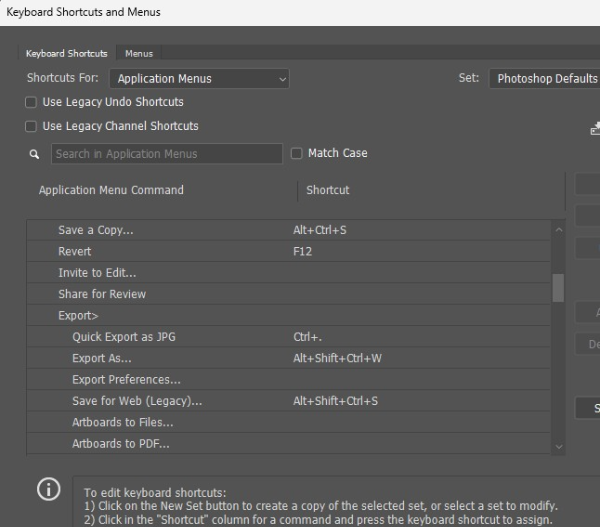Select the Share for Review row

click(289, 294)
